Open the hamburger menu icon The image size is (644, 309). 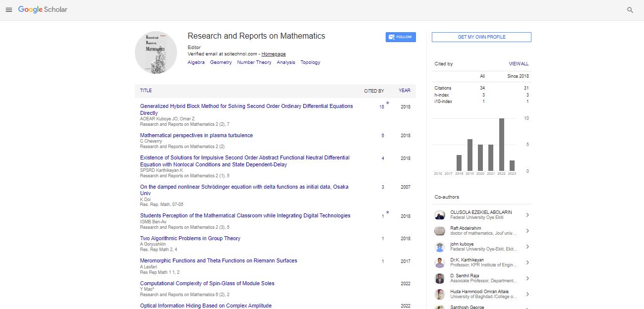click(9, 10)
